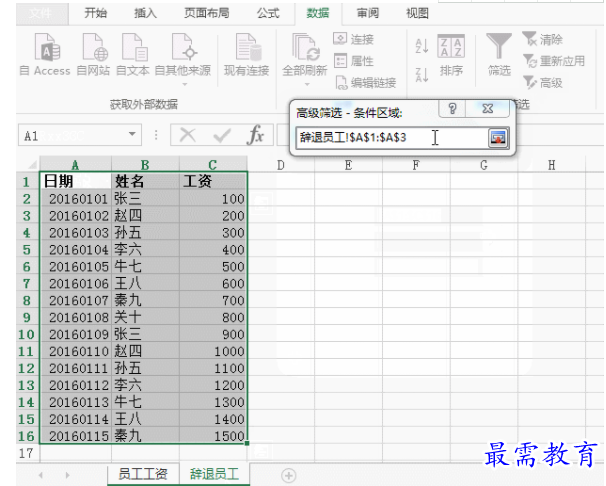Click the 姓名 header cell
The height and width of the screenshot is (486, 606).
tap(145, 181)
